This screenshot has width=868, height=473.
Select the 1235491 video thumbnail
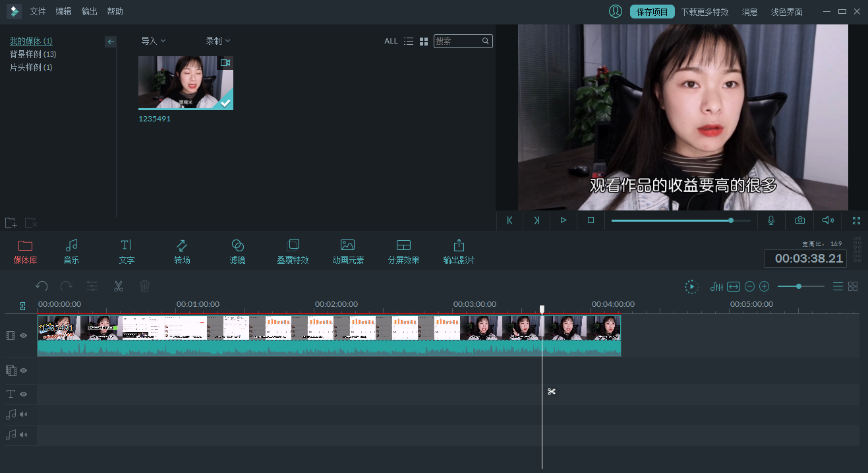tap(185, 83)
